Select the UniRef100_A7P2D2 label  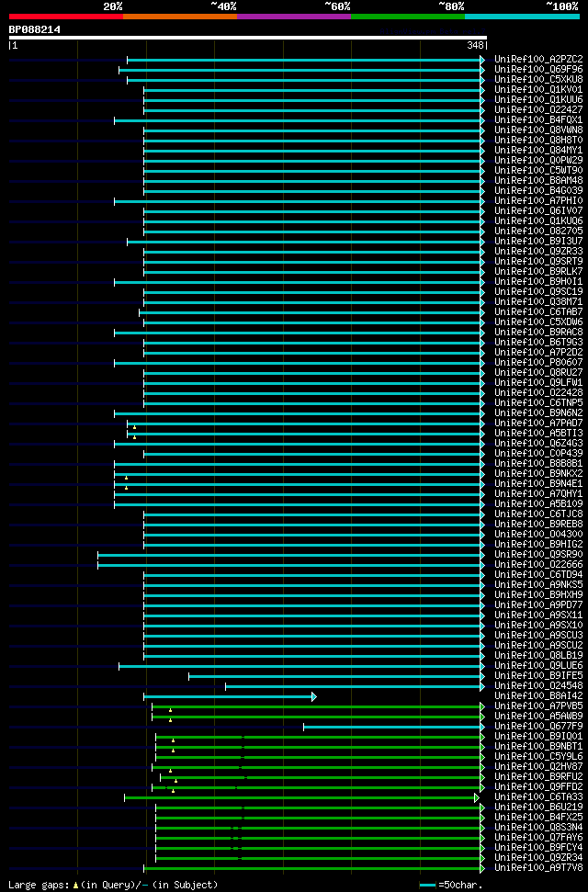(x=538, y=353)
